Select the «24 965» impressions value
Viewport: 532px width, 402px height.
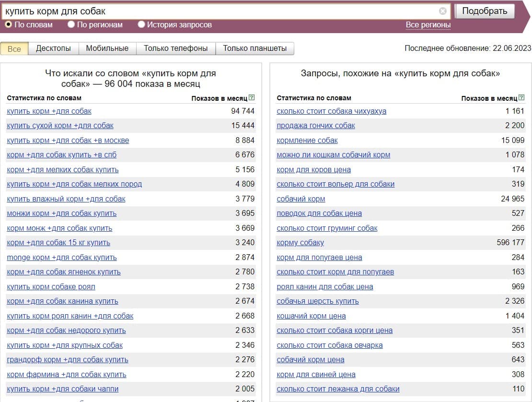(513, 199)
